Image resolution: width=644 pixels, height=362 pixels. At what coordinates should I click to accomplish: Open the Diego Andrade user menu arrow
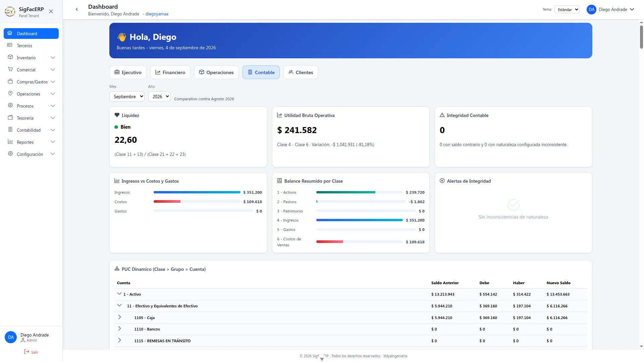tap(632, 9)
